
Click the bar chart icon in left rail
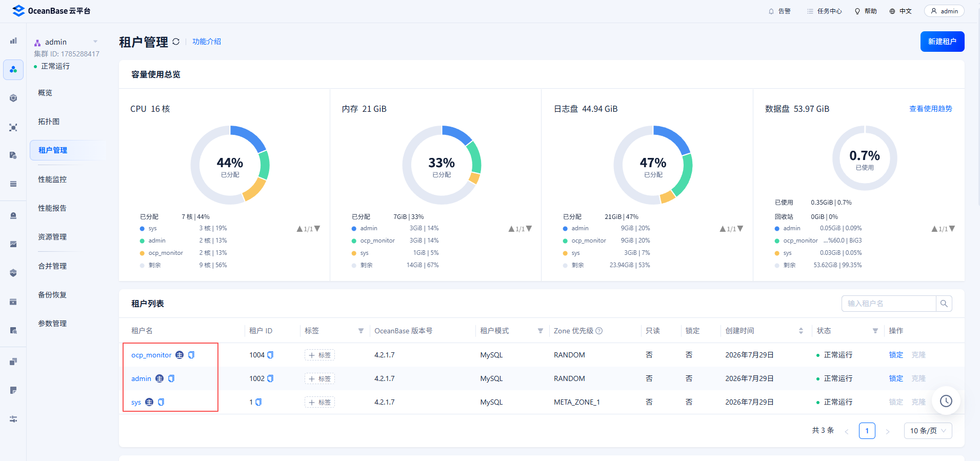[x=13, y=41]
